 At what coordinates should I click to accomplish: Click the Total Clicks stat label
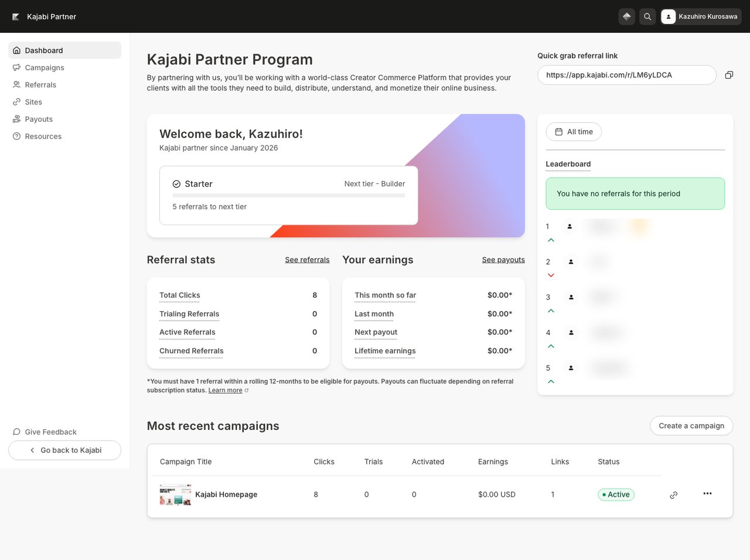coord(180,295)
